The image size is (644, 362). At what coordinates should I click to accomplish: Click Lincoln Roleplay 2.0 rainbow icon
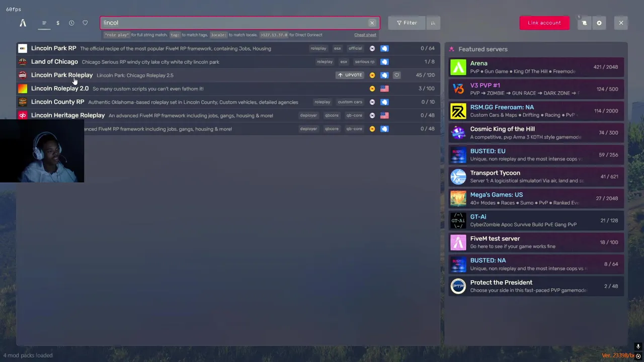point(23,88)
